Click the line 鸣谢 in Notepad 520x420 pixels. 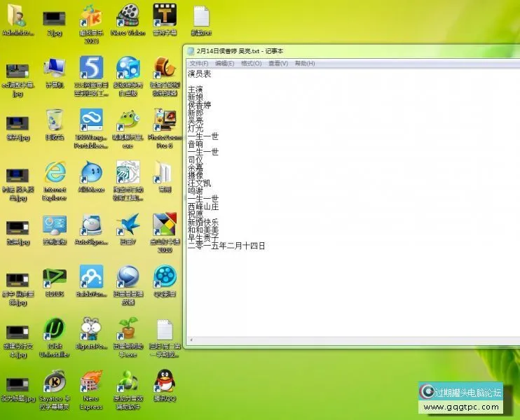tap(196, 191)
